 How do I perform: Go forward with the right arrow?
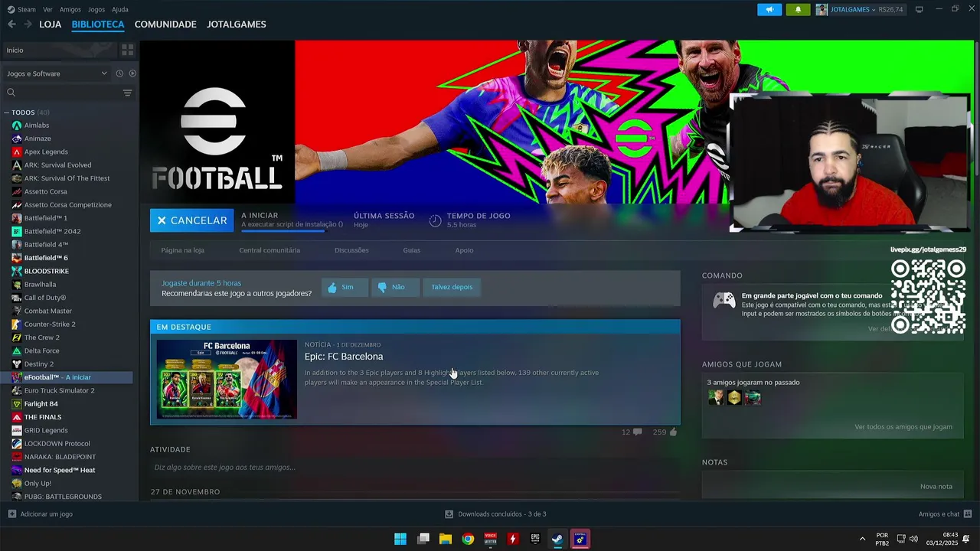(28, 24)
